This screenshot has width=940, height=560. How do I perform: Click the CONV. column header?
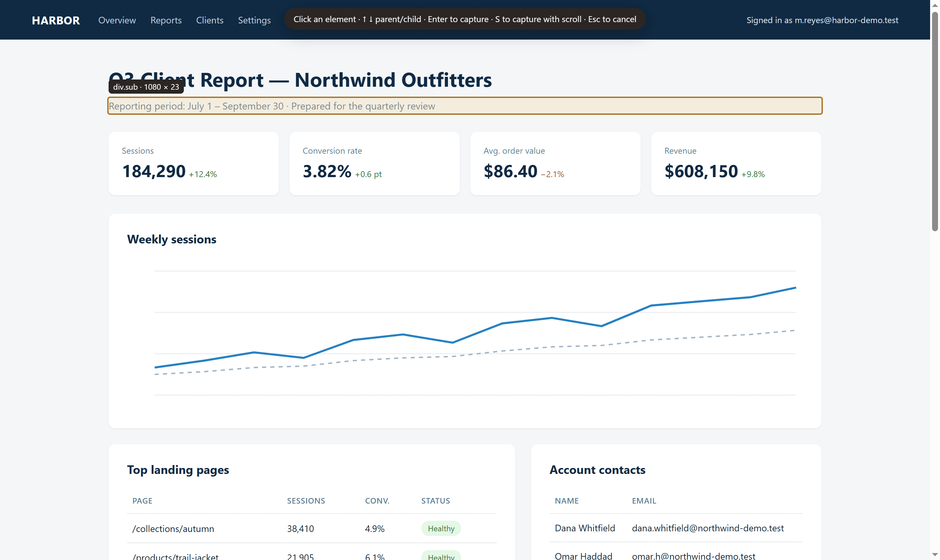pyautogui.click(x=377, y=501)
